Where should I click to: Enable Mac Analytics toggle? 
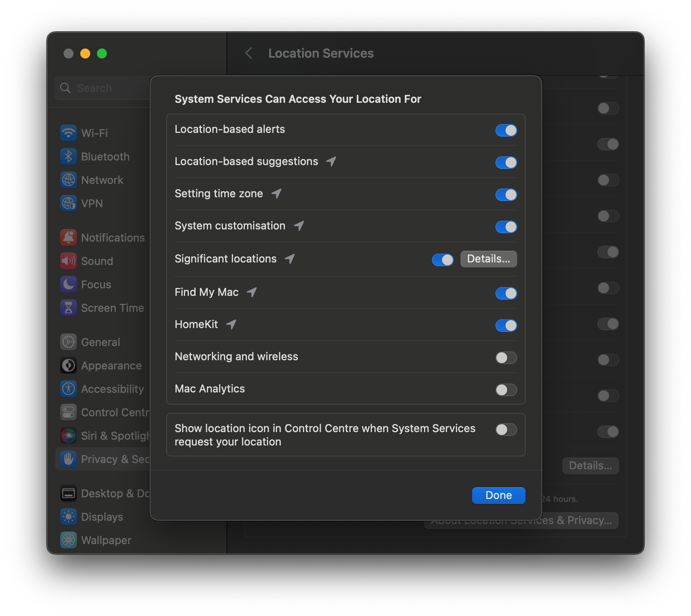point(506,390)
